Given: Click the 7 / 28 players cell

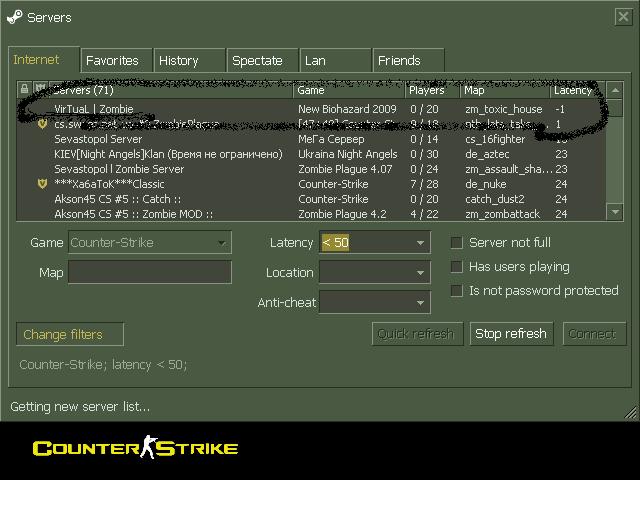Looking at the screenshot, I should 424,184.
